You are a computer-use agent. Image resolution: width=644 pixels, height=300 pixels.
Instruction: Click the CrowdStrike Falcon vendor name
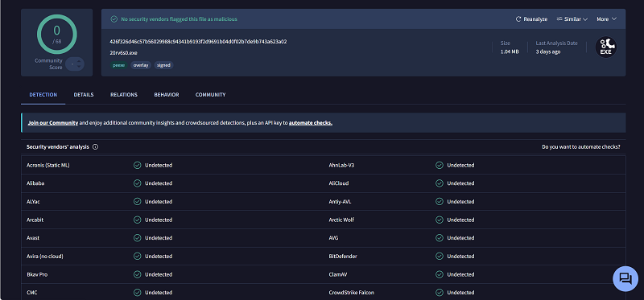[352, 293]
